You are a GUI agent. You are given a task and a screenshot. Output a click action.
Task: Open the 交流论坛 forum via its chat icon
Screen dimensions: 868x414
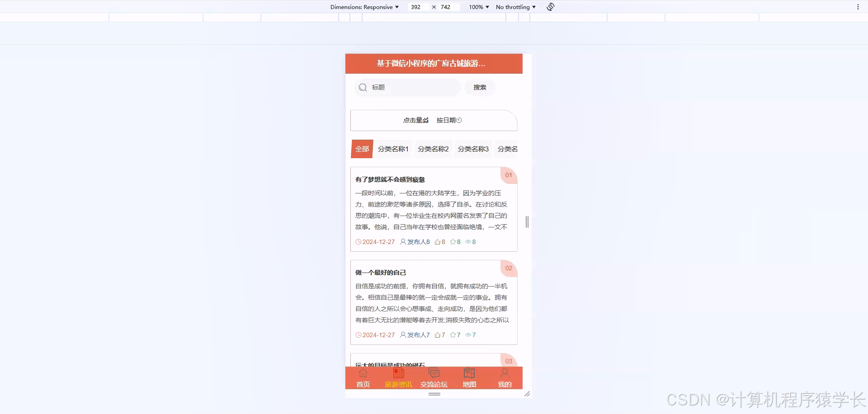point(434,373)
